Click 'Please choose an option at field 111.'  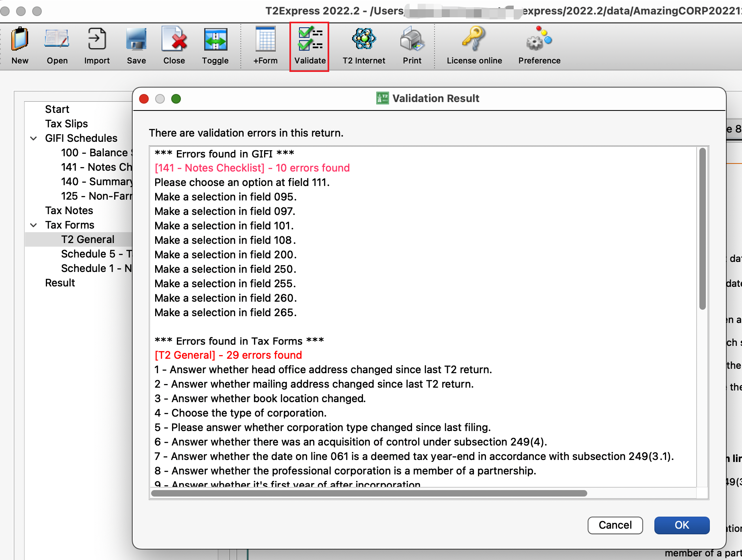point(242,182)
